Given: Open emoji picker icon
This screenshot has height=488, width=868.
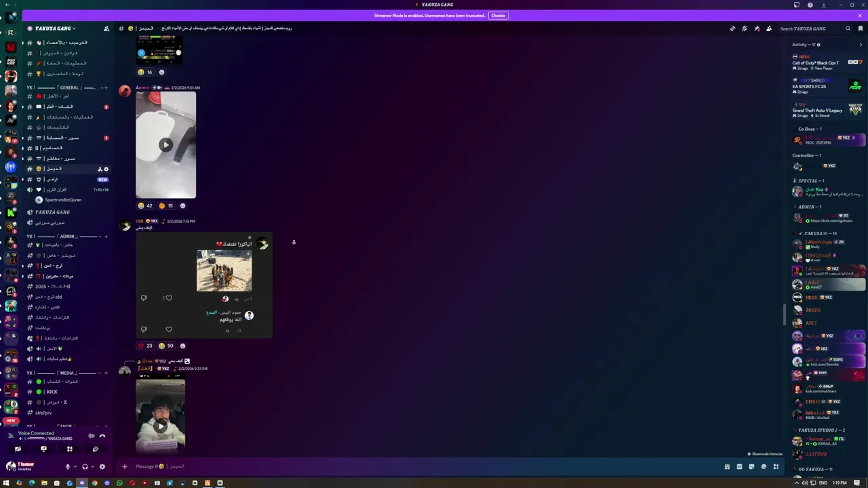Looking at the screenshot, I should click(764, 466).
